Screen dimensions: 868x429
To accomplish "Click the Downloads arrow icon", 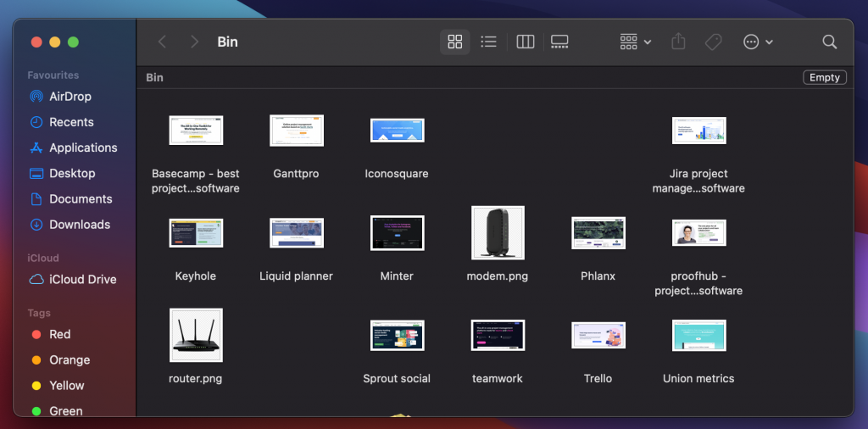I will pyautogui.click(x=36, y=224).
